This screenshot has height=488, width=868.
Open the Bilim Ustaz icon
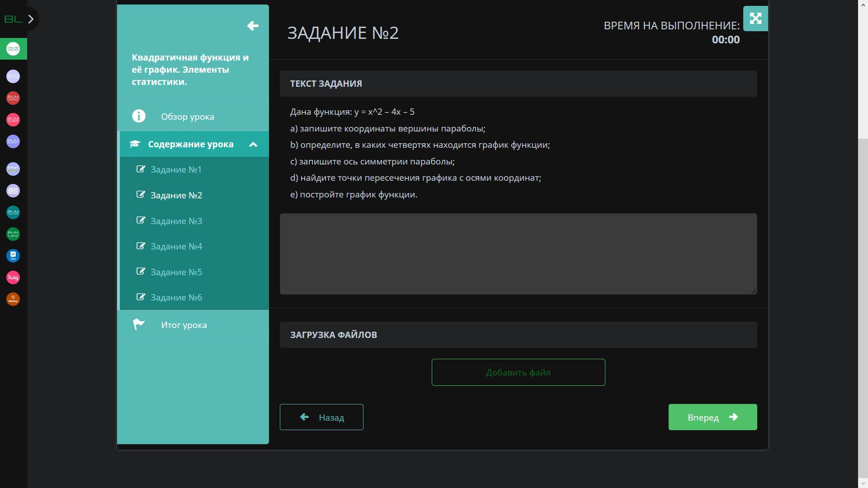13,98
